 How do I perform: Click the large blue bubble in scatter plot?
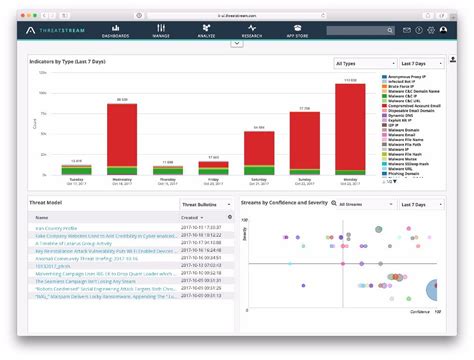pyautogui.click(x=432, y=290)
